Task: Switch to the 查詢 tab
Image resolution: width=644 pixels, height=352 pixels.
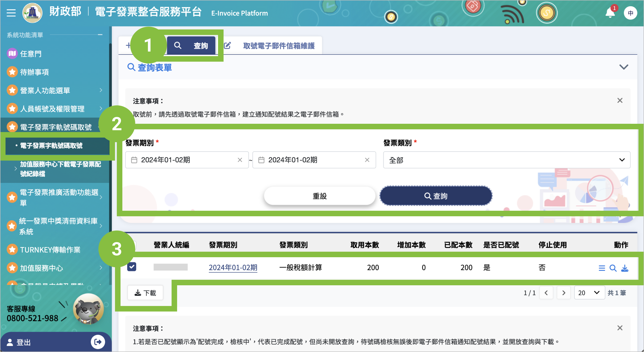Action: tap(191, 46)
